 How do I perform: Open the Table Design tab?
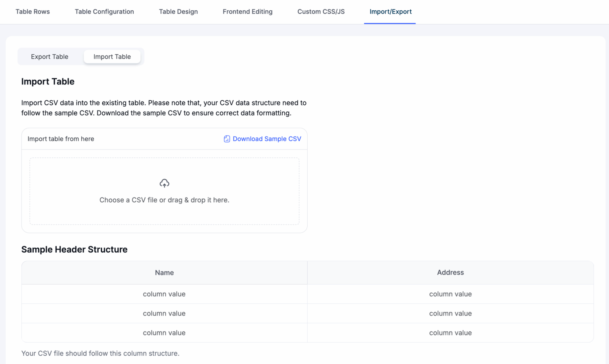(x=178, y=11)
